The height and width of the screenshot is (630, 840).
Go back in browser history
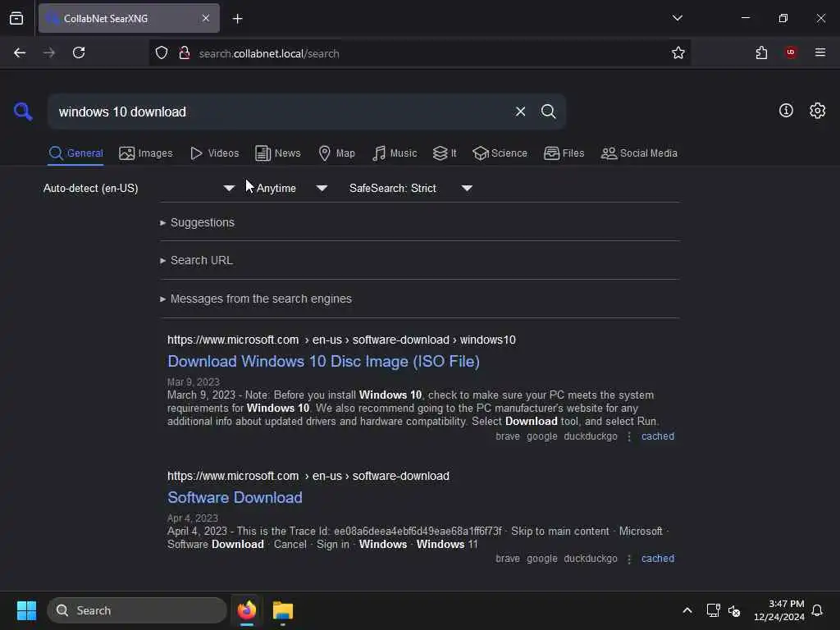(x=20, y=52)
